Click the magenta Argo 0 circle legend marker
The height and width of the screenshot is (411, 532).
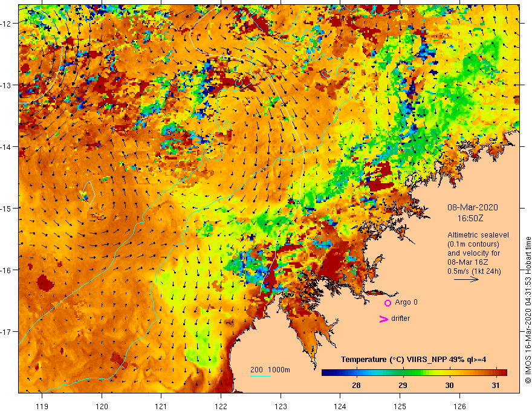tap(388, 303)
